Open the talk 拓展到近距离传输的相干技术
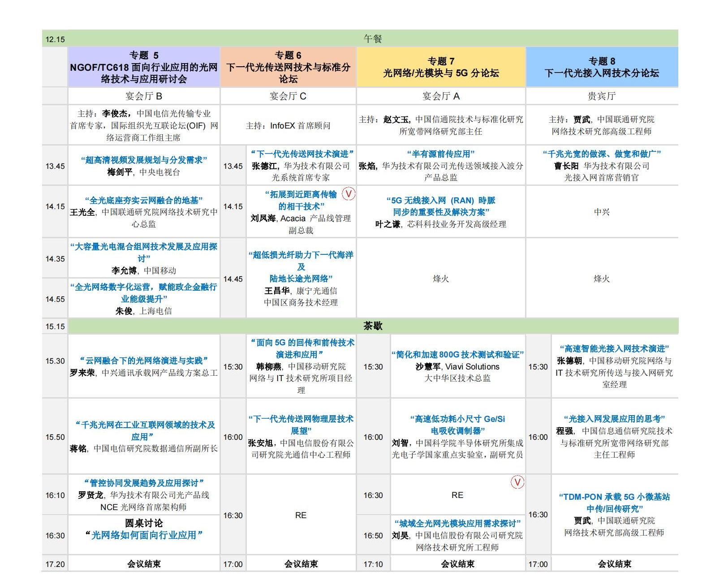This screenshot has height=588, width=711. tap(301, 200)
